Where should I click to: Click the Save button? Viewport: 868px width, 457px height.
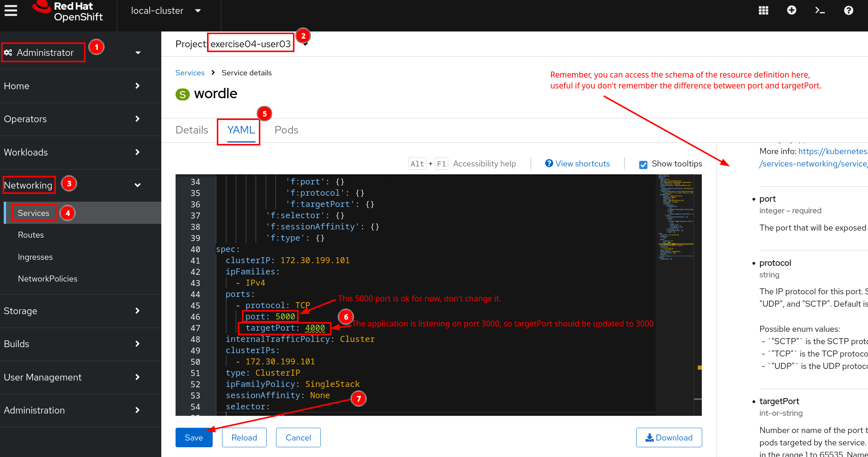click(x=194, y=438)
